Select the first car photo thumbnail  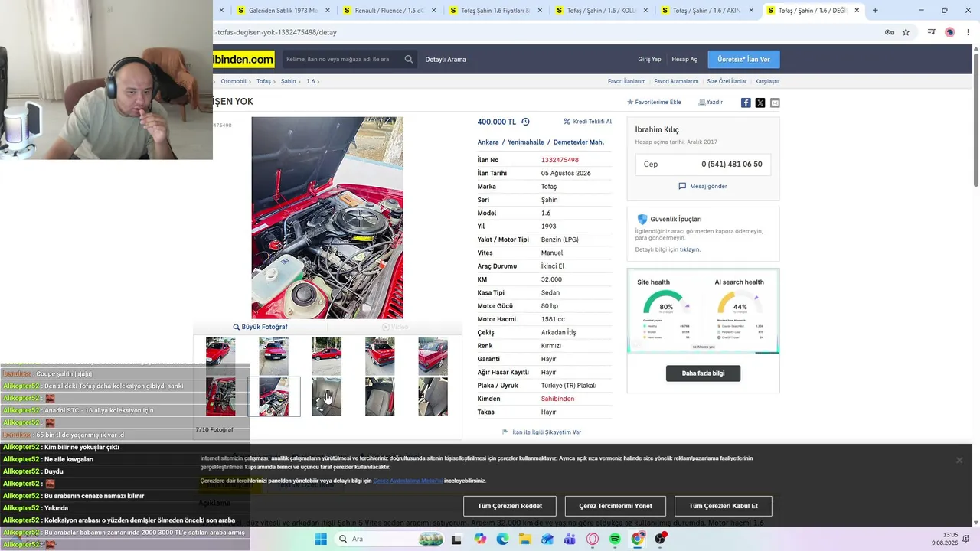220,357
